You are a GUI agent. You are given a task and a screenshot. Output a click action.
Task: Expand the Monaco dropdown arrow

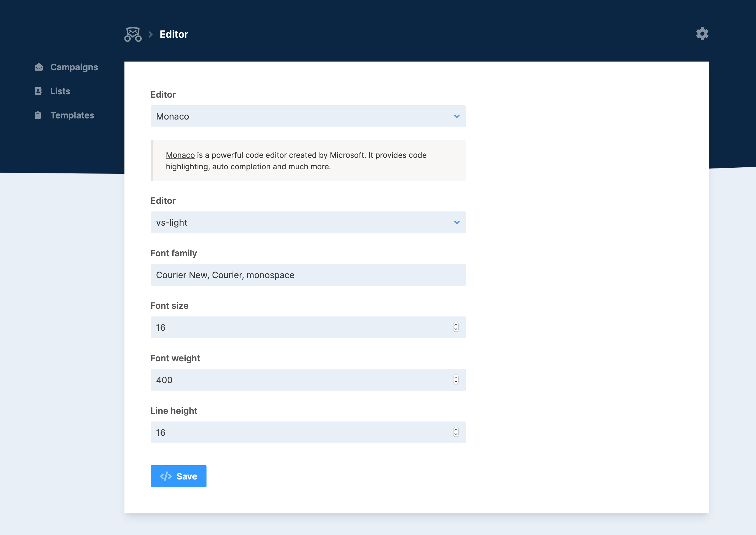pyautogui.click(x=457, y=116)
